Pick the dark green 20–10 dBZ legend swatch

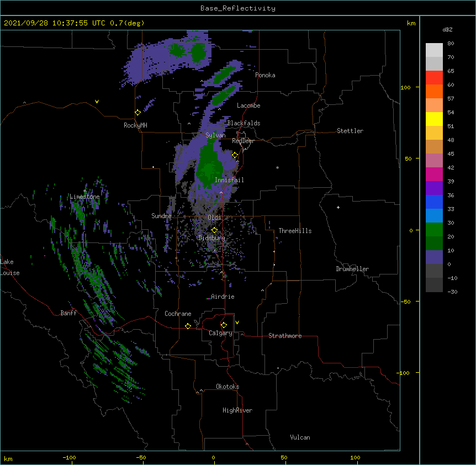(x=434, y=244)
